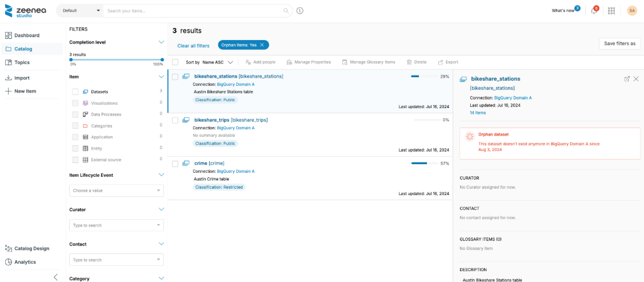Collapse the Completion level filter section
This screenshot has width=644, height=282.
[161, 42]
